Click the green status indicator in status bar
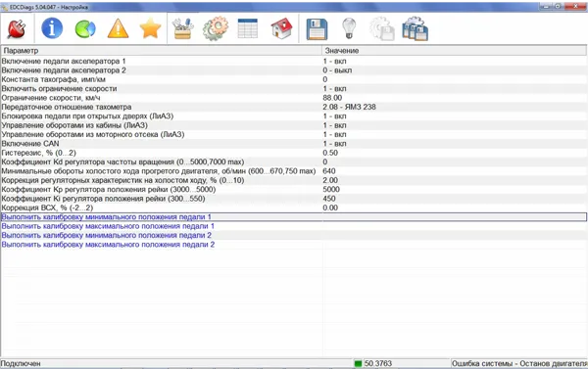Screen dimensions: 588x369 pyautogui.click(x=358, y=363)
